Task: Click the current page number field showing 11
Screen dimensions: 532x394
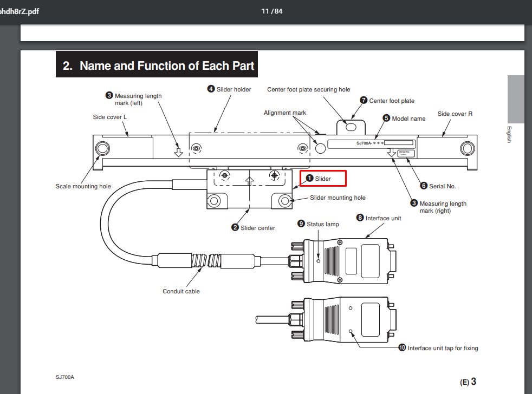Action: coord(265,11)
